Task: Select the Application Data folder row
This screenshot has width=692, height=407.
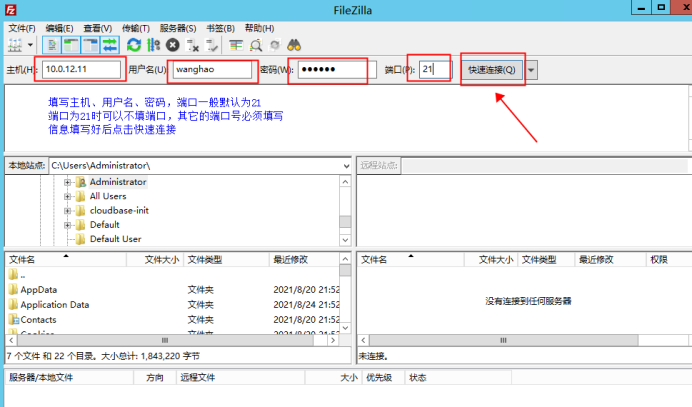Action: click(x=173, y=305)
